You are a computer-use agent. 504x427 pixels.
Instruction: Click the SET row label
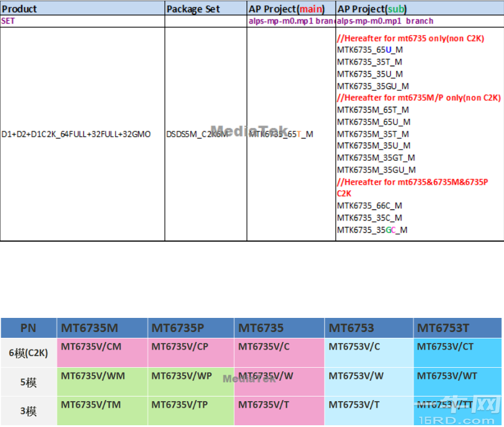[8, 21]
